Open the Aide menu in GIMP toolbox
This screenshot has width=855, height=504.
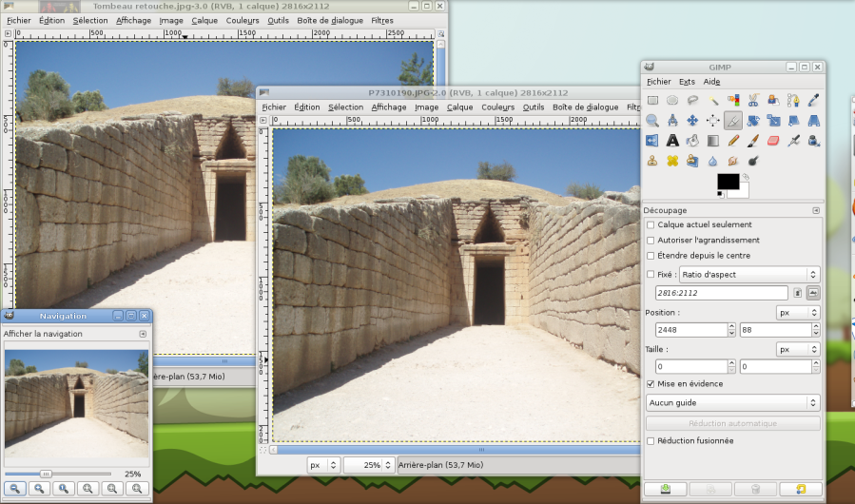point(711,82)
